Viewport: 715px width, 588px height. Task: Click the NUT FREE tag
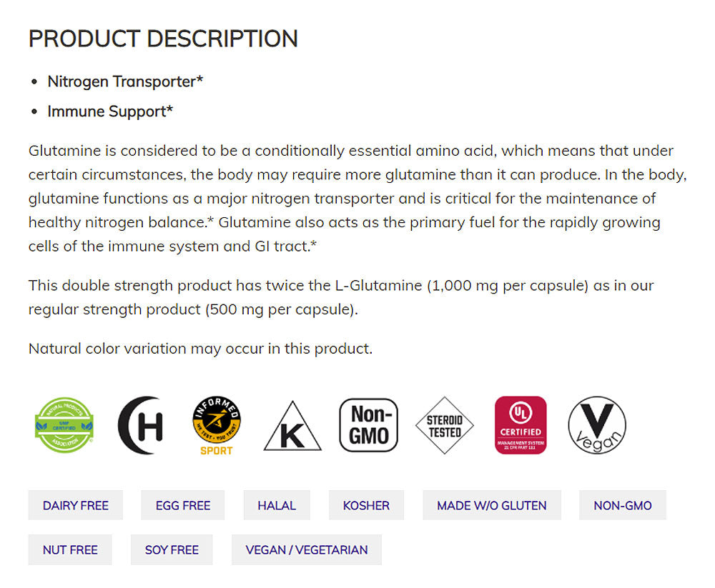pyautogui.click(x=70, y=550)
